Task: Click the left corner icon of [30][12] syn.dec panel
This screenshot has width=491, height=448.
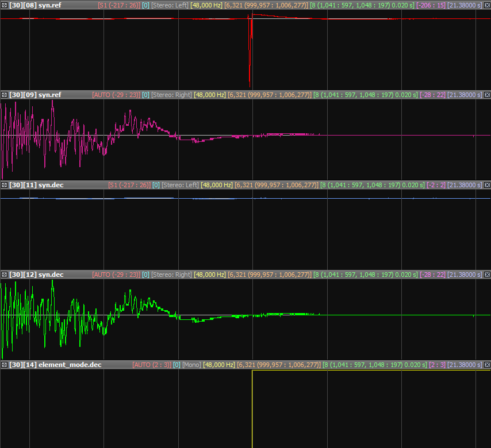Action: tap(4, 275)
